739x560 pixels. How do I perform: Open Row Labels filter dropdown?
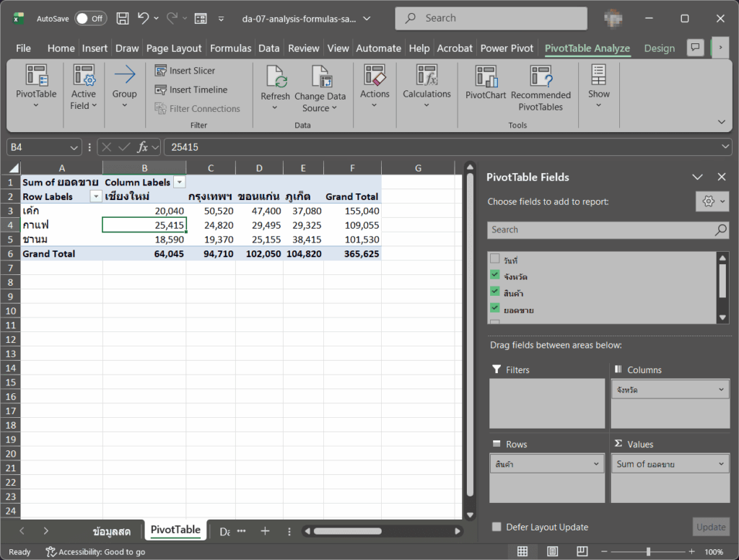point(96,196)
